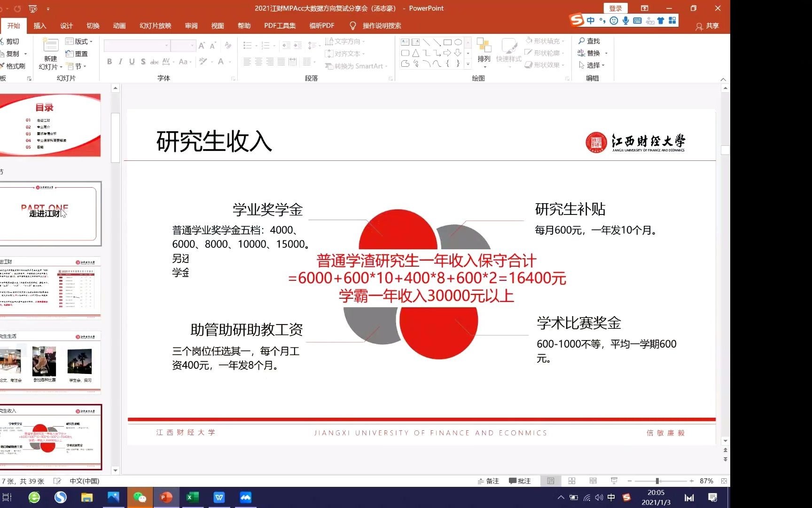Click the decrease font size icon
Screen dimensions: 812x508
coord(213,46)
